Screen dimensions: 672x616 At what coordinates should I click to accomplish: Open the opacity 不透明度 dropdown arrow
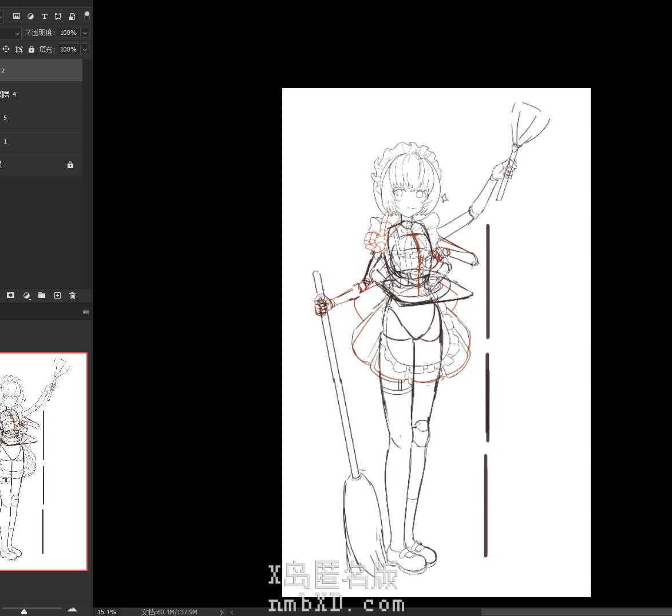pyautogui.click(x=85, y=33)
